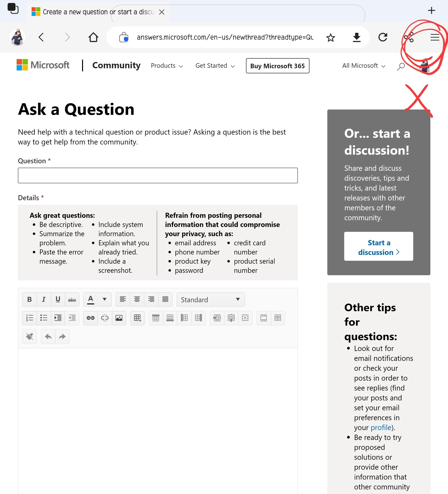The width and height of the screenshot is (448, 494).
Task: Insert an image into the details
Action: 119,318
